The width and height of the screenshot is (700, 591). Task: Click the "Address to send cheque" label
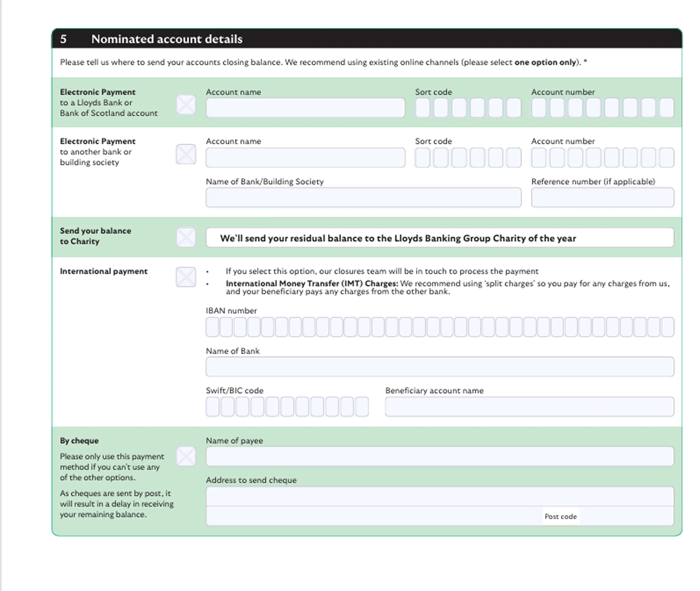[x=251, y=480]
